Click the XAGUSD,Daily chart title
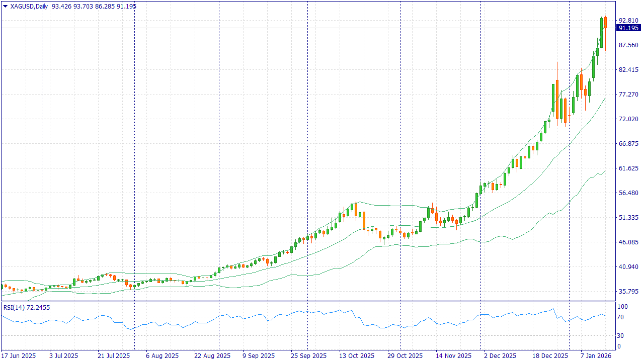Viewport: 644px width, 362px height. (x=26, y=6)
